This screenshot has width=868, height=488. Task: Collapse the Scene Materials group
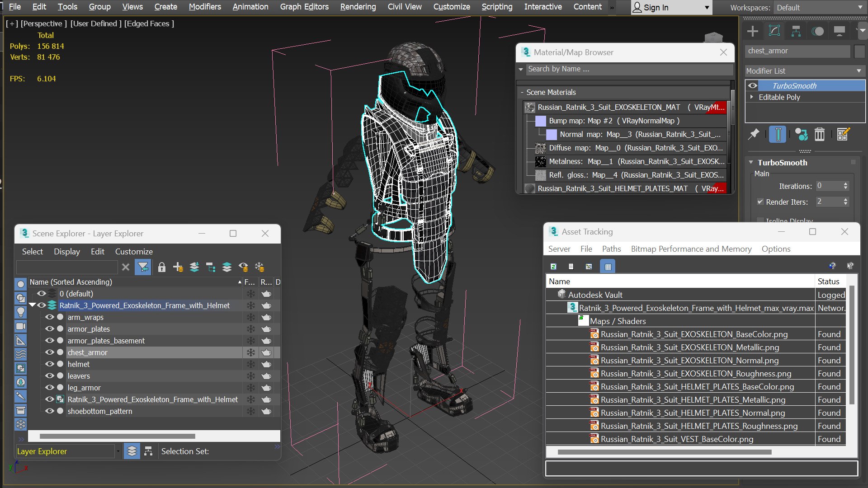coord(522,92)
